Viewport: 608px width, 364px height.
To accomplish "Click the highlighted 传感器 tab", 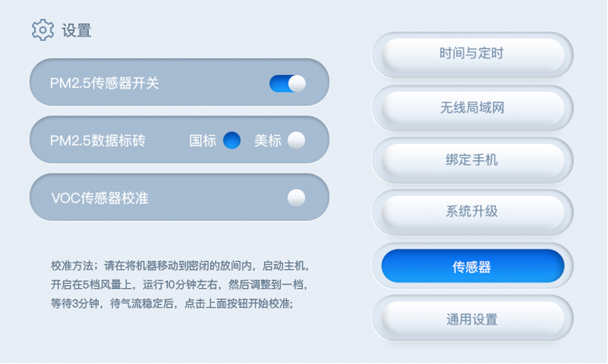I will click(x=472, y=267).
